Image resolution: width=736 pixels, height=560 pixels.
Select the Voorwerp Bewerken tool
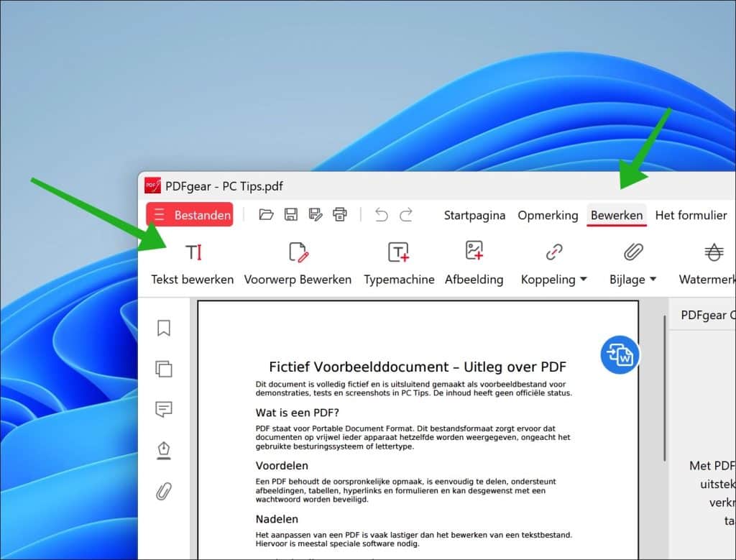tap(298, 263)
